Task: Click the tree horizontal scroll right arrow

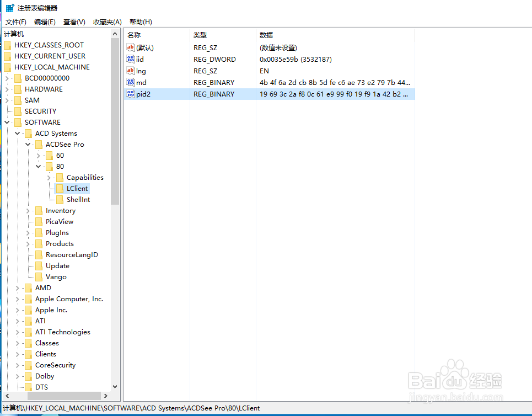Action: [x=106, y=396]
